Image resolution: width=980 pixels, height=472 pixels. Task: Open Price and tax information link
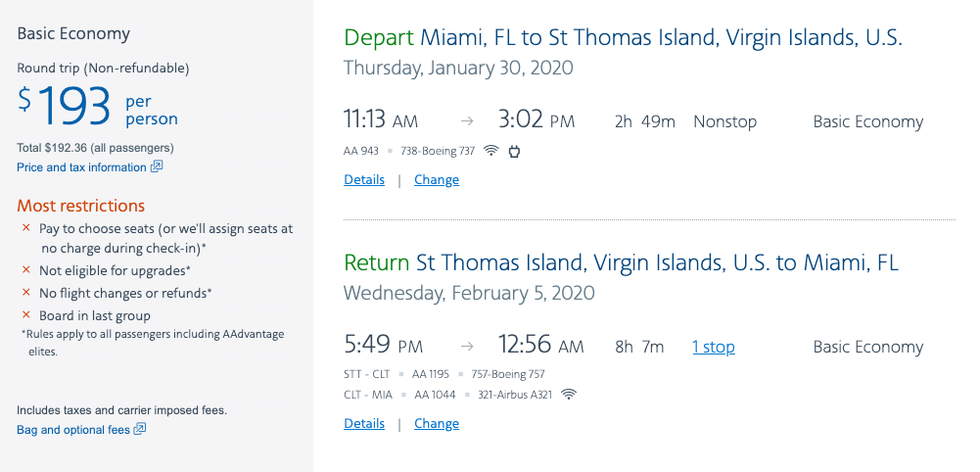(81, 167)
